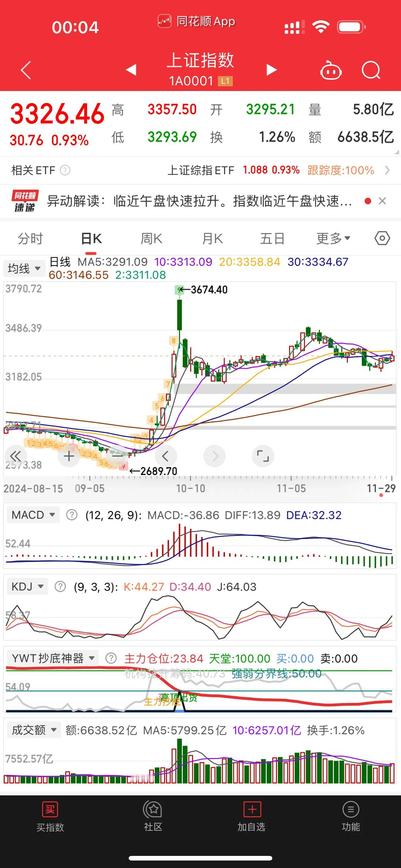Screen dimensions: 401x868
Task: Select the 日K tab
Action: click(91, 238)
